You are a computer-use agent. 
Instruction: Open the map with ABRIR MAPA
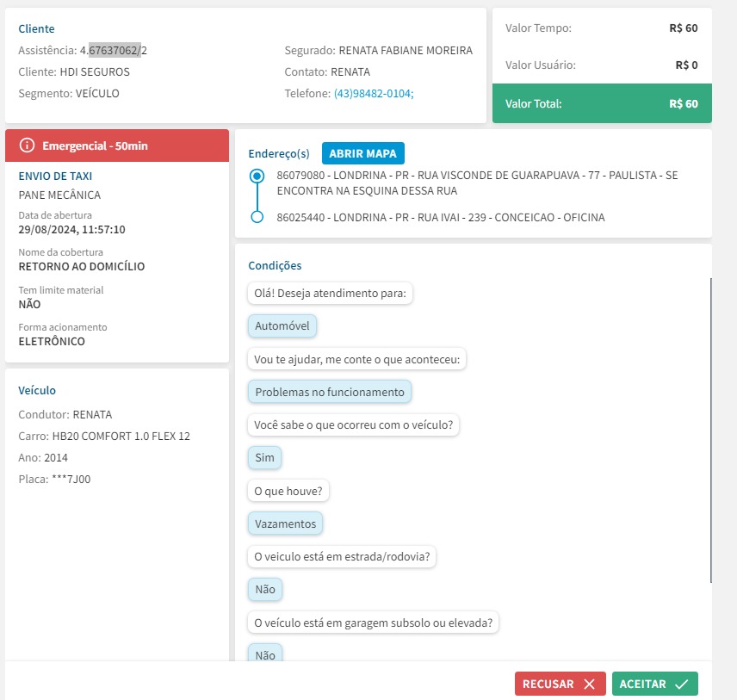[362, 153]
